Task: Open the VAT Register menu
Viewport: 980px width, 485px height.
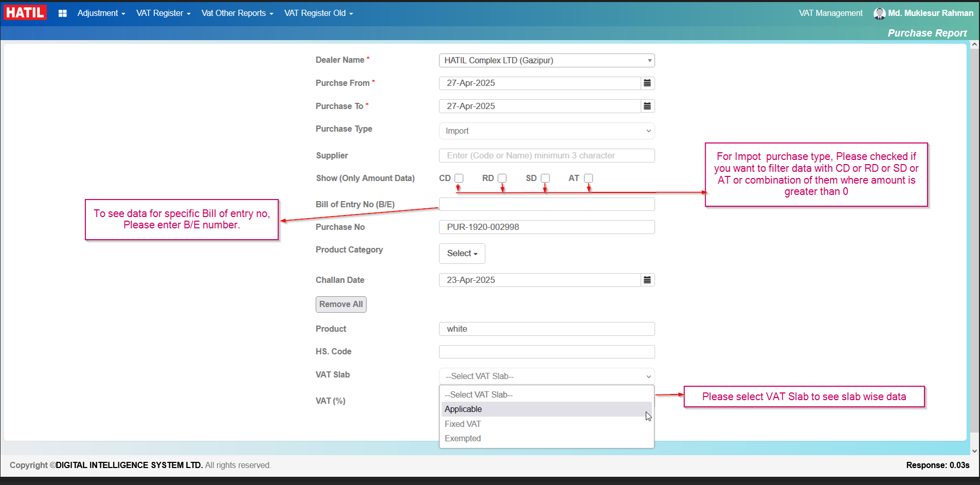Action: tap(163, 13)
